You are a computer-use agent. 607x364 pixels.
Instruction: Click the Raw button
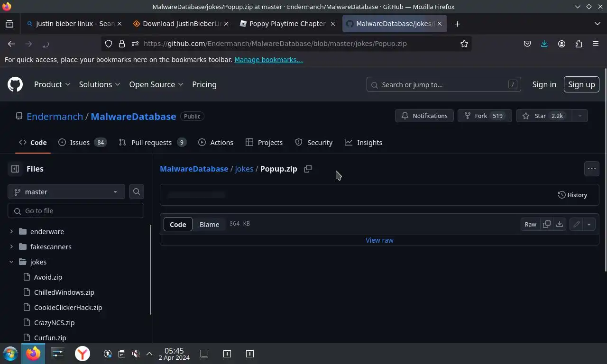click(530, 224)
